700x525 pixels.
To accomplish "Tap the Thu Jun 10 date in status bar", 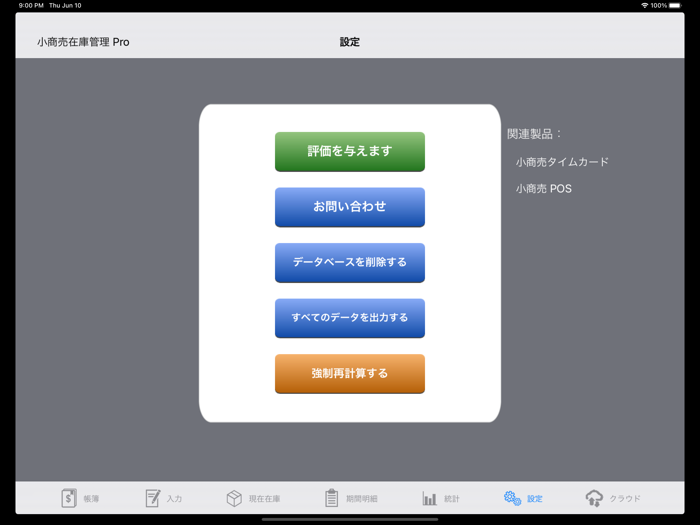I will coord(65,5).
